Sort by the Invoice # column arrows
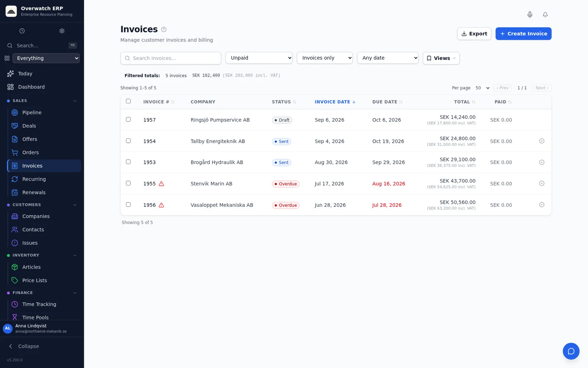588x368 pixels. (x=173, y=102)
